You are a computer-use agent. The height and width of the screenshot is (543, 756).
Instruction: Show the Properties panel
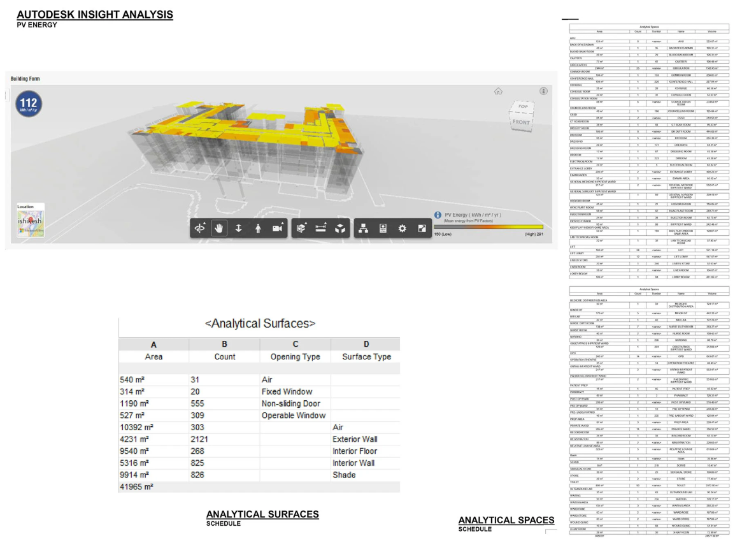[383, 228]
